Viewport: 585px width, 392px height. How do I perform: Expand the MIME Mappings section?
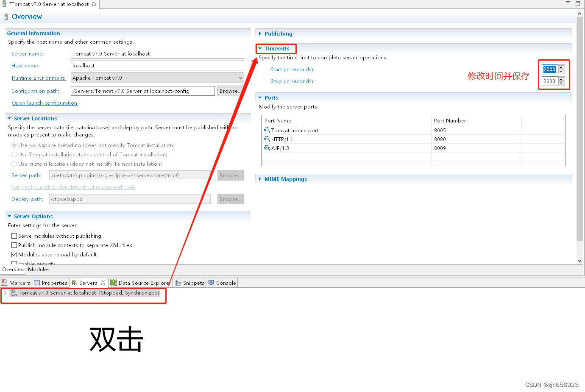[x=260, y=179]
